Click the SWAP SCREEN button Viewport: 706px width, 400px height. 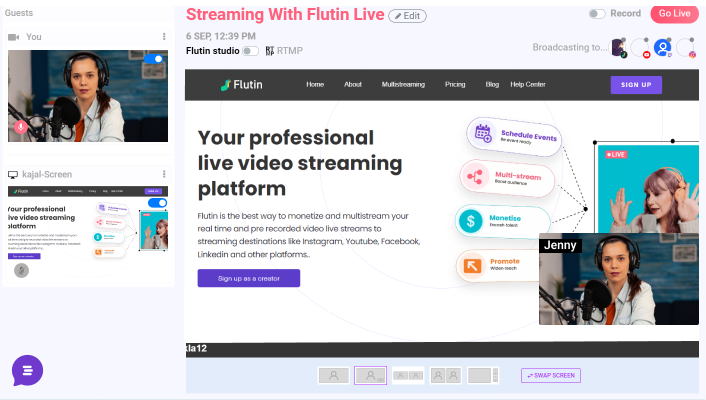551,375
